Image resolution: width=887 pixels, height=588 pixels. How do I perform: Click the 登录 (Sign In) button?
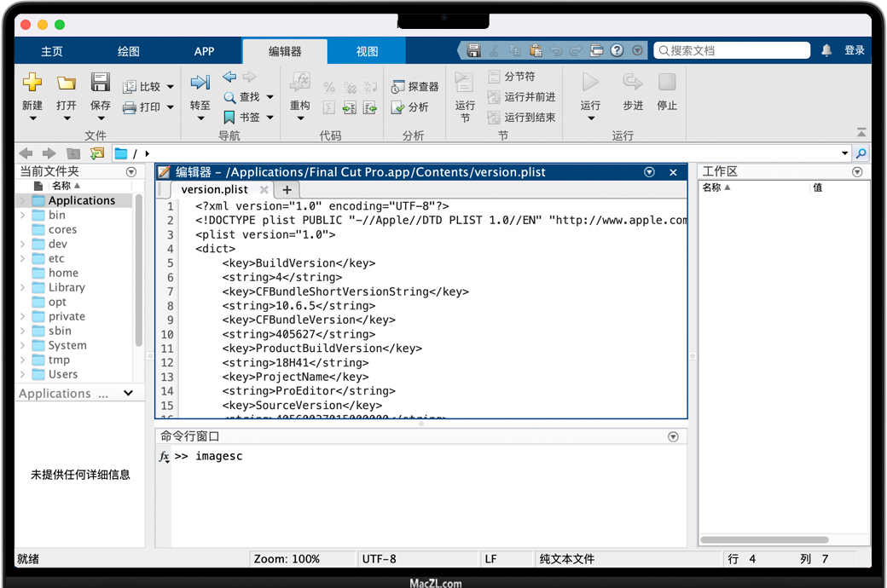[x=855, y=50]
